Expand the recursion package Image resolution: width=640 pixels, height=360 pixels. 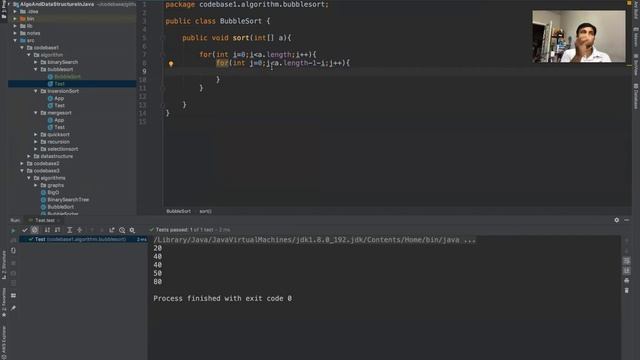(36, 142)
